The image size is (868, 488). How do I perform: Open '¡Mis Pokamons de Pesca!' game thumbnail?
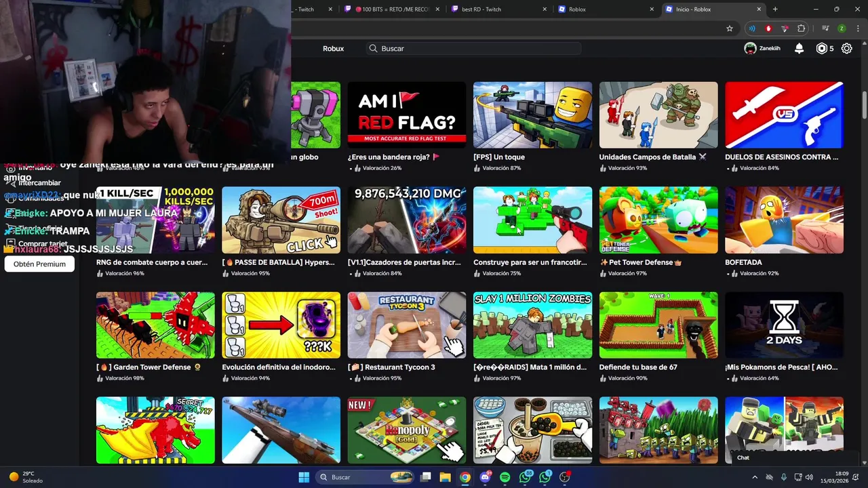tap(784, 325)
